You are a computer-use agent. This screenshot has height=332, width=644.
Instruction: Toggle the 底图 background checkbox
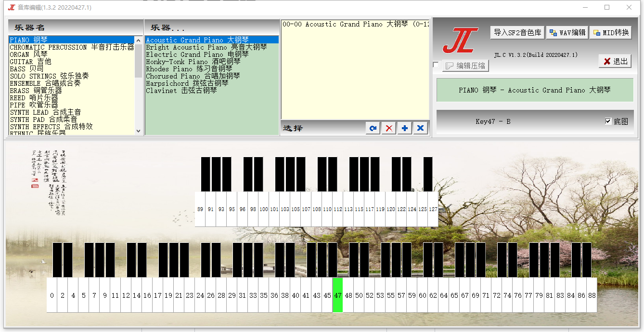(x=608, y=121)
